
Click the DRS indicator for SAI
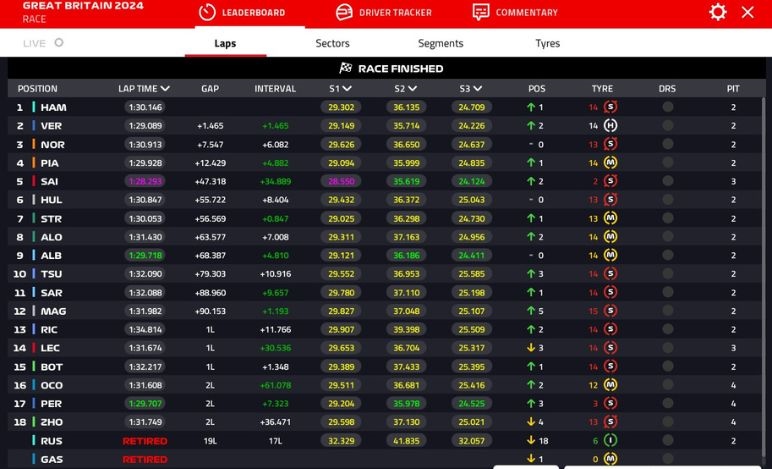[x=667, y=181]
